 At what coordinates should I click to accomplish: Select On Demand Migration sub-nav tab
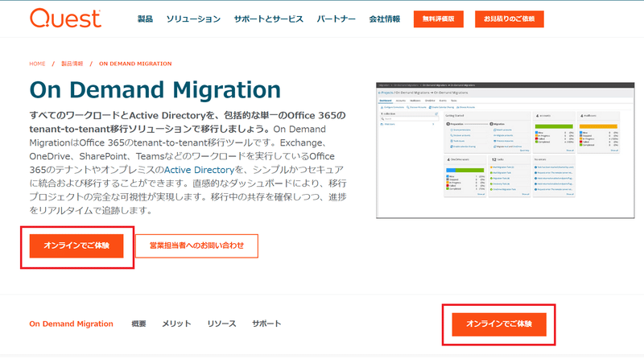pos(71,324)
